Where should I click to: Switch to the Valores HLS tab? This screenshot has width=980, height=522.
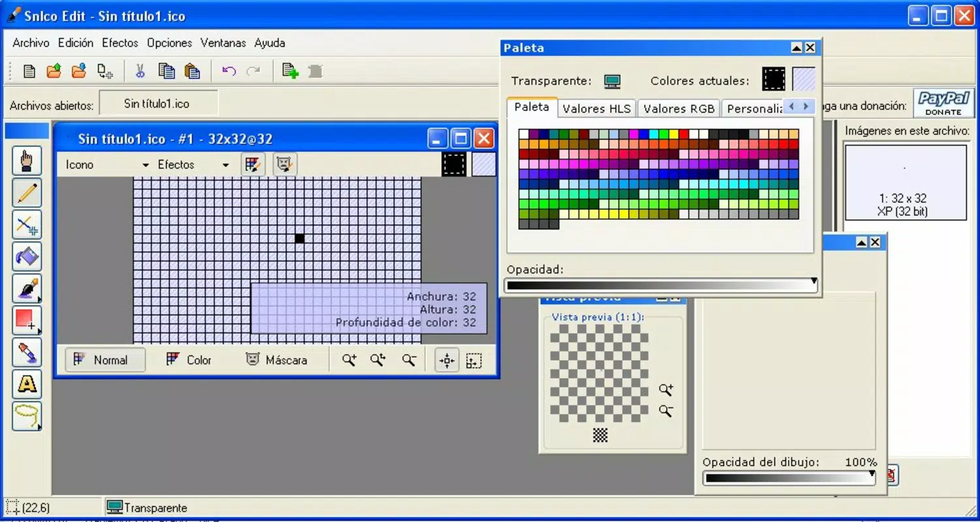(x=597, y=109)
